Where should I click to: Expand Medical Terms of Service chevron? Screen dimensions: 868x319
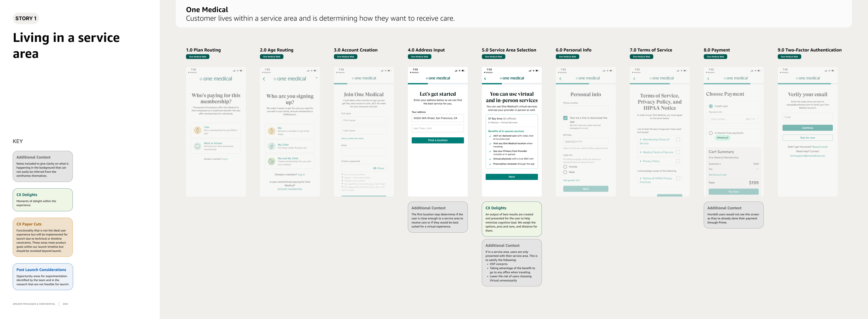click(641, 152)
